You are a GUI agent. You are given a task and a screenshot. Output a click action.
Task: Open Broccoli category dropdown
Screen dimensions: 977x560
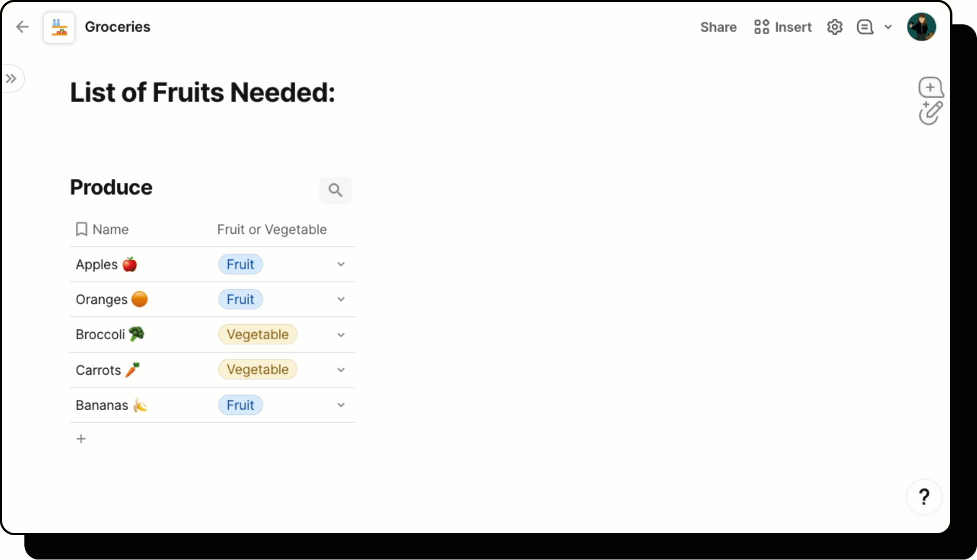pos(341,335)
